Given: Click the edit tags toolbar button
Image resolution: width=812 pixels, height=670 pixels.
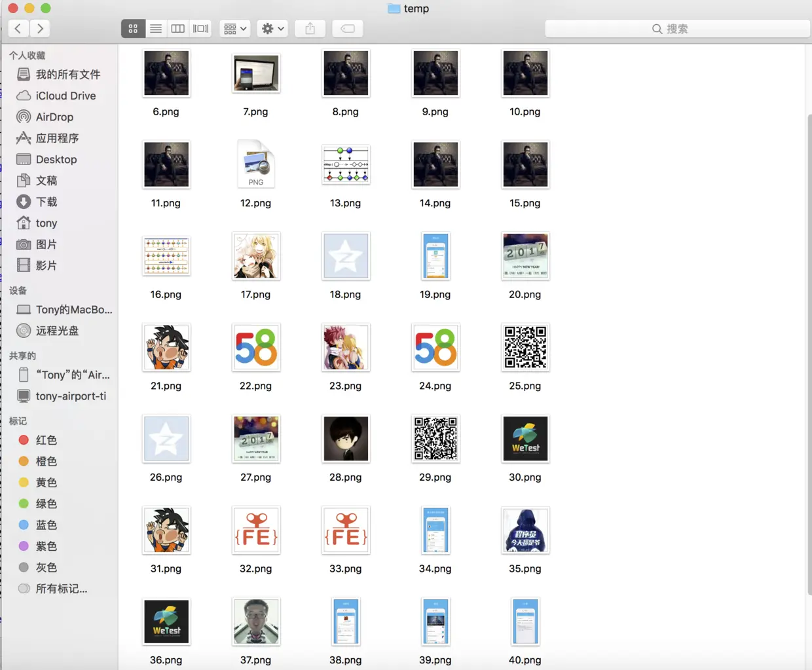Looking at the screenshot, I should coord(348,28).
